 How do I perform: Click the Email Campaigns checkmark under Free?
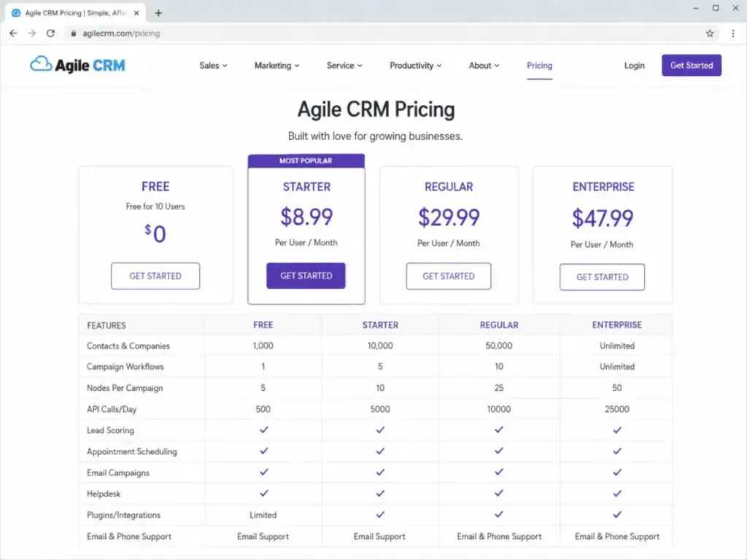[x=263, y=472]
